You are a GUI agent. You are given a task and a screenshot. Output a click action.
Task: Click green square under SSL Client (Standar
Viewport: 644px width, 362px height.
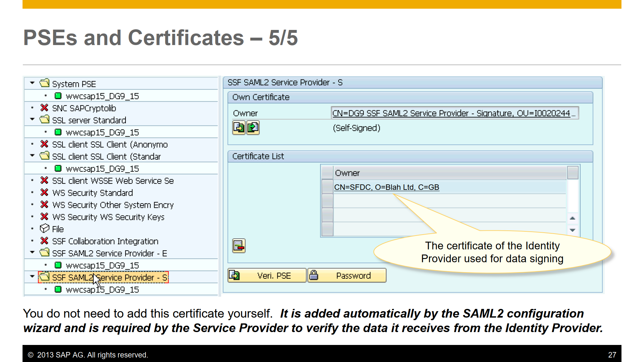[x=58, y=168]
